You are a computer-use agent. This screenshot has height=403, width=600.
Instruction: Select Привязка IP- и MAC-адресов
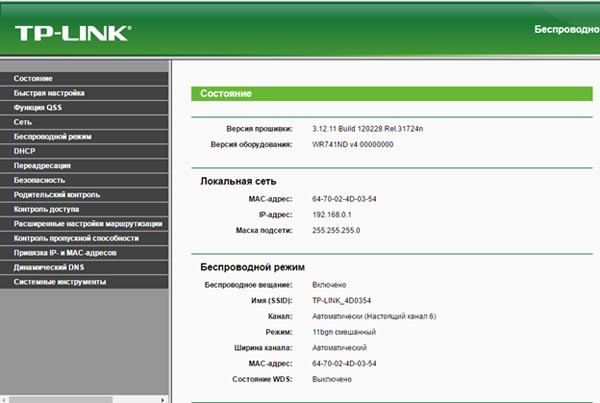pyautogui.click(x=84, y=253)
